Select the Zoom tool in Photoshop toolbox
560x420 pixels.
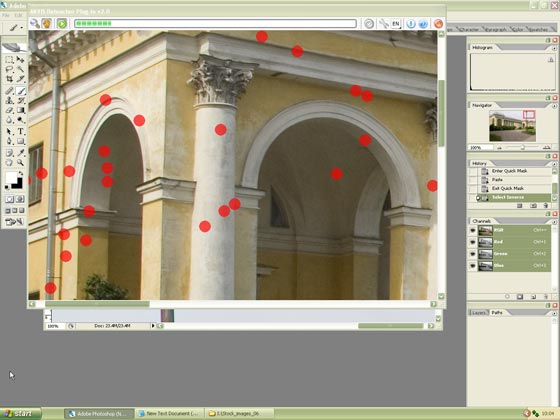coord(20,163)
